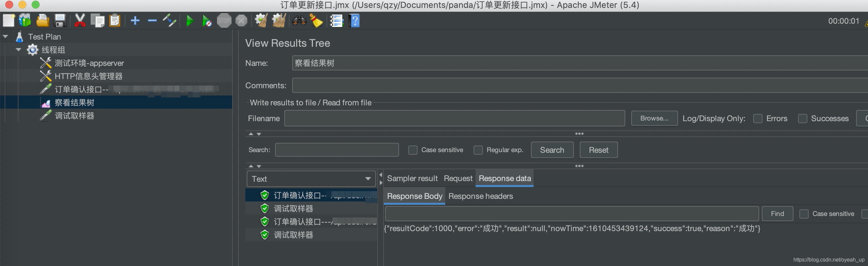The image size is (868, 266).
Task: Open Search with binoculars icon
Action: (x=299, y=21)
